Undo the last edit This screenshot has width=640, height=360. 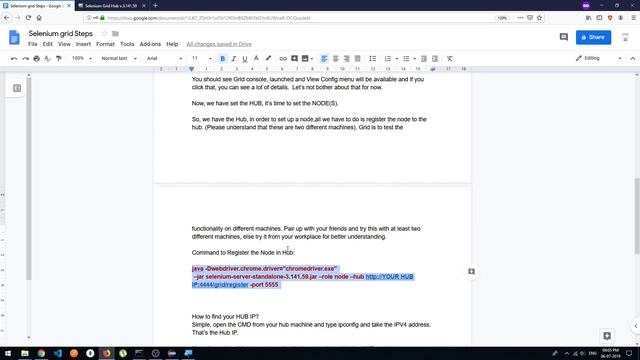tap(14, 59)
